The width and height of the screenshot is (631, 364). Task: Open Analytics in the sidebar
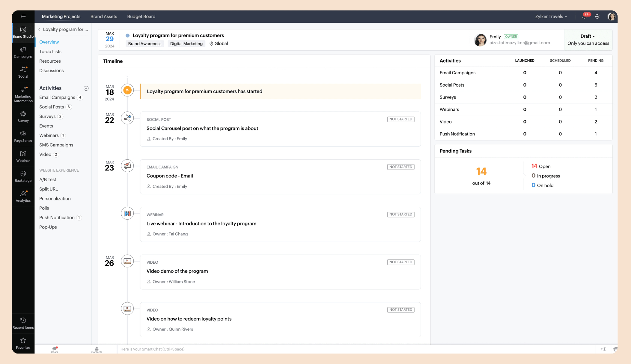tap(23, 196)
